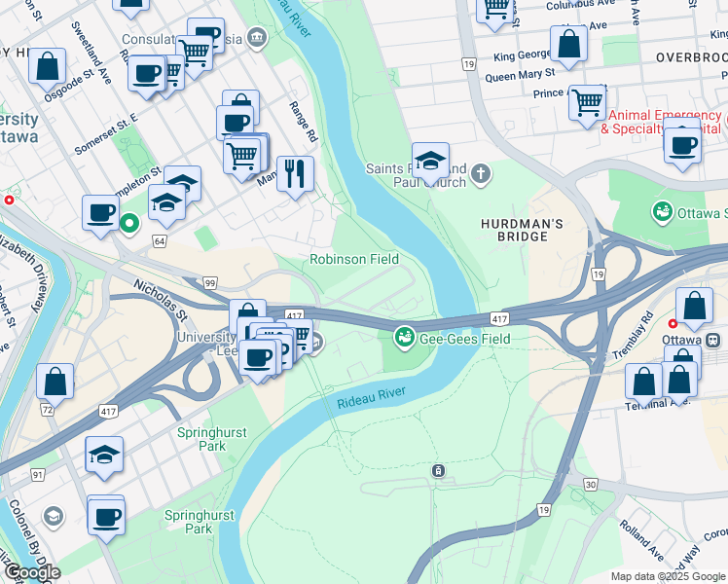Viewport: 728px width, 584px height.
Task: Click the Robinson Field label
Action: 354,259
